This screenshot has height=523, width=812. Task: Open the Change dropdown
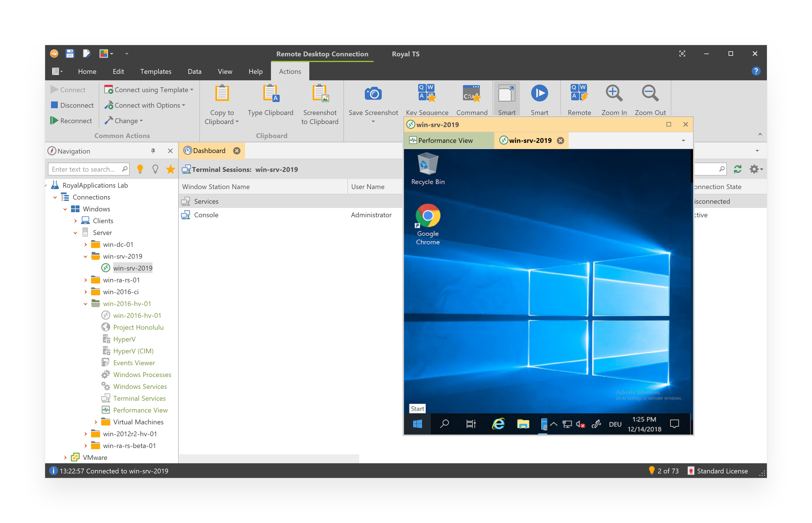(124, 121)
